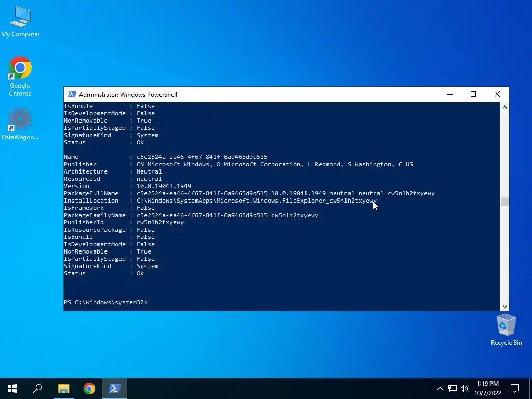
Task: Open the taskbar clock showing 1:19 PM
Action: [x=487, y=389]
